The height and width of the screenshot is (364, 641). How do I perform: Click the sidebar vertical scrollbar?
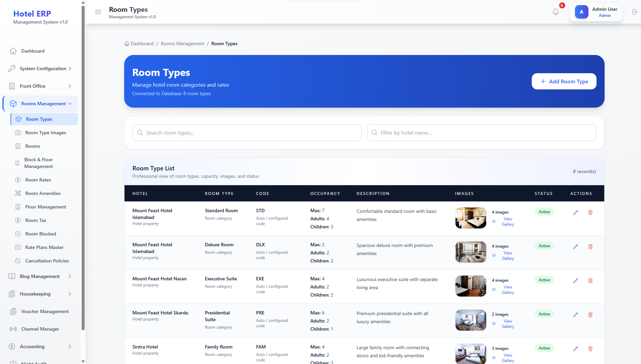(x=83, y=169)
